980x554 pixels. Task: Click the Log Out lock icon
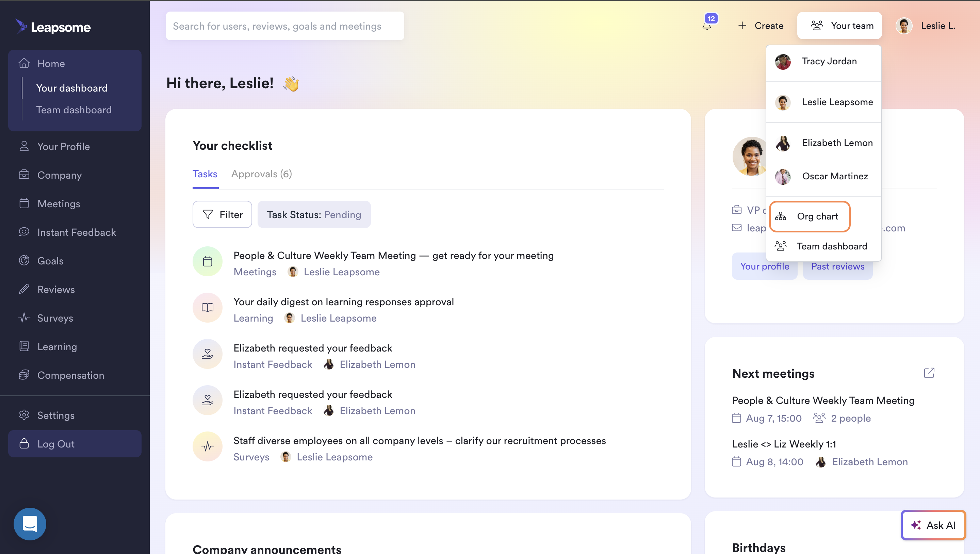[x=24, y=443]
